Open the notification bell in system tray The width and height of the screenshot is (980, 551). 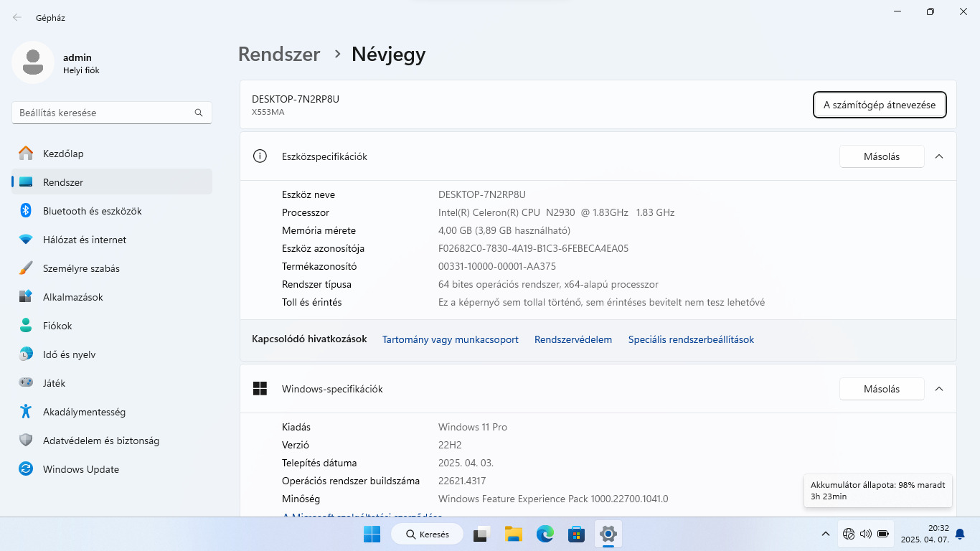960,534
